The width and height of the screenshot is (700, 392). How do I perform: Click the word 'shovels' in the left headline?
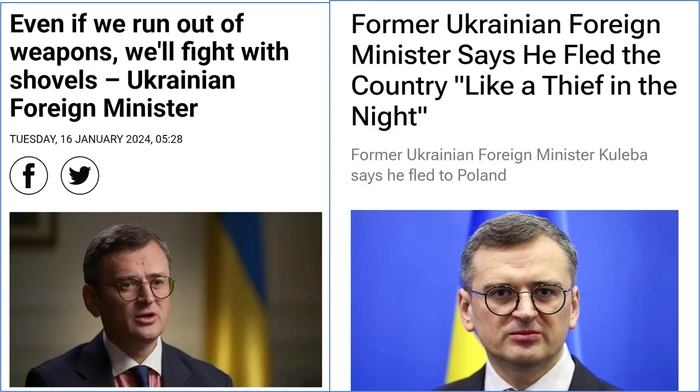point(54,81)
